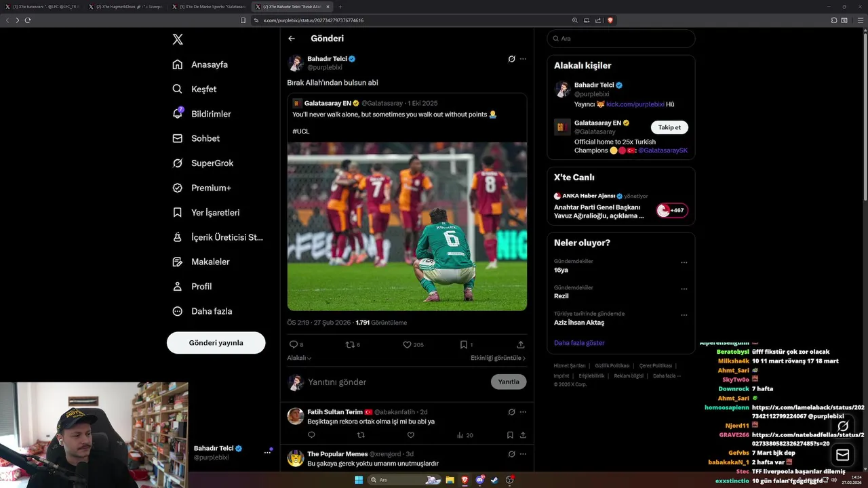
Task: Switch to the LFC_TR browser tab
Action: [x=44, y=6]
